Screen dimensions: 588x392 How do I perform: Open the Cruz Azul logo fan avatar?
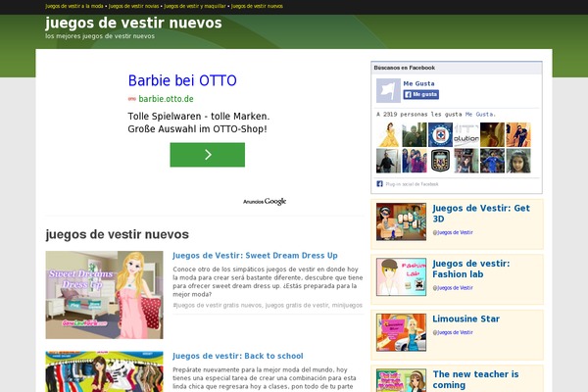pos(440,134)
